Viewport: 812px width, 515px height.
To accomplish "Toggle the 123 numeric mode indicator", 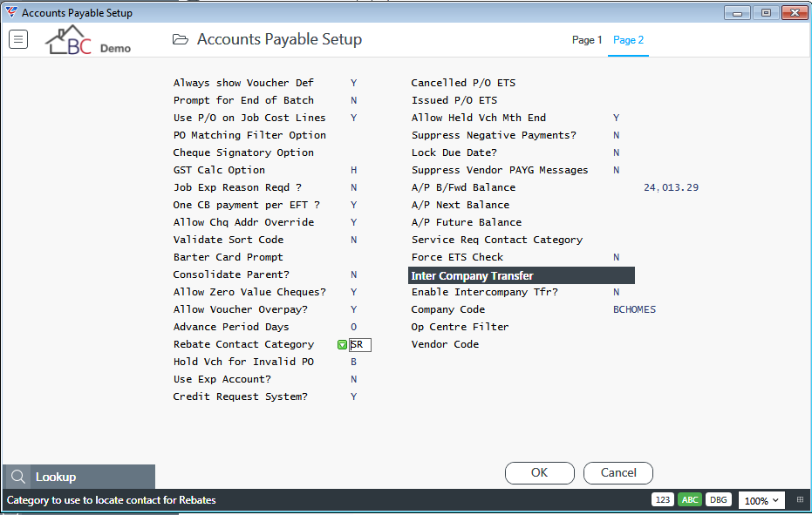I will pyautogui.click(x=663, y=500).
